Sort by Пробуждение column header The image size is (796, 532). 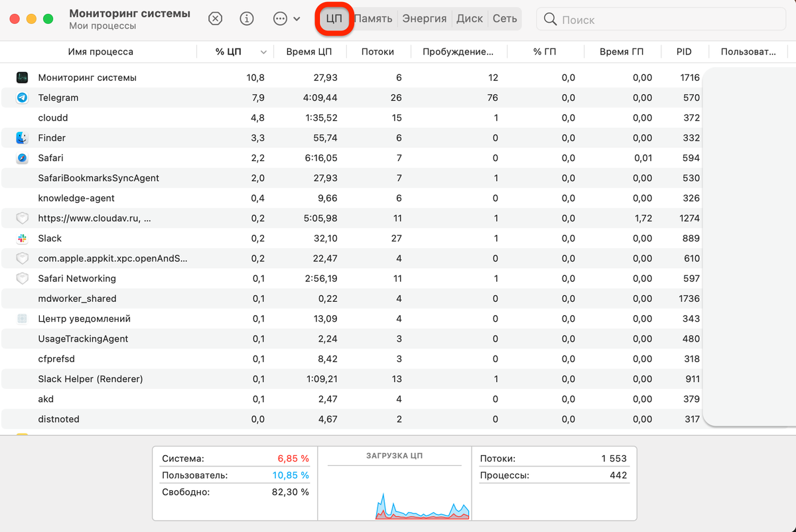[458, 52]
